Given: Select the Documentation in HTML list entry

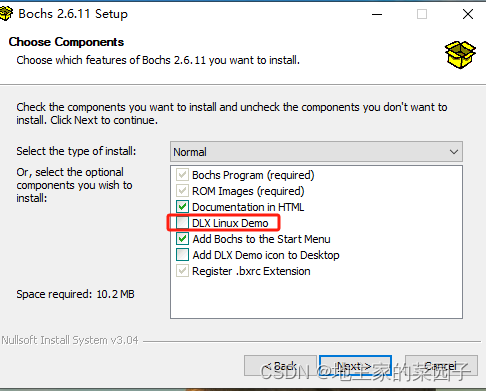Looking at the screenshot, I should tap(248, 207).
